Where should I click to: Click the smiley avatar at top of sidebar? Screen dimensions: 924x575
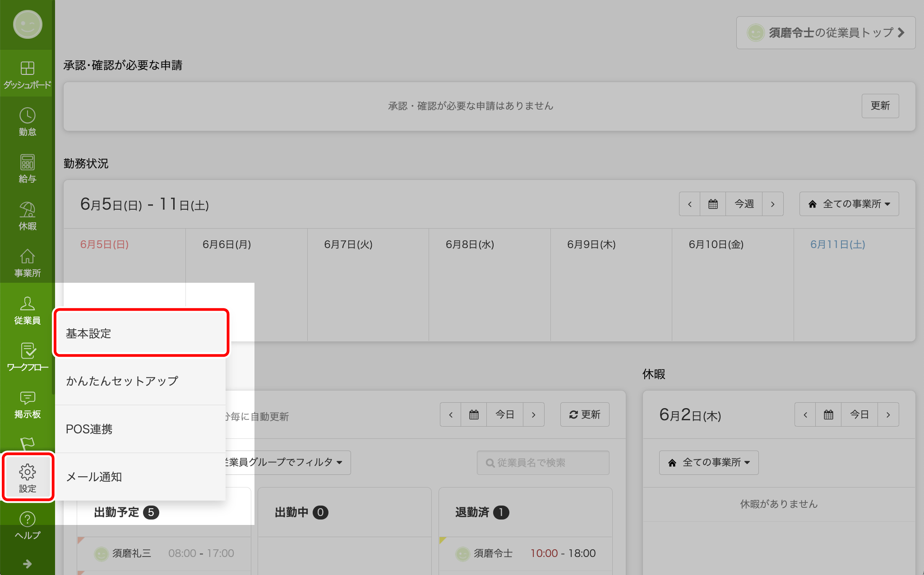[28, 24]
